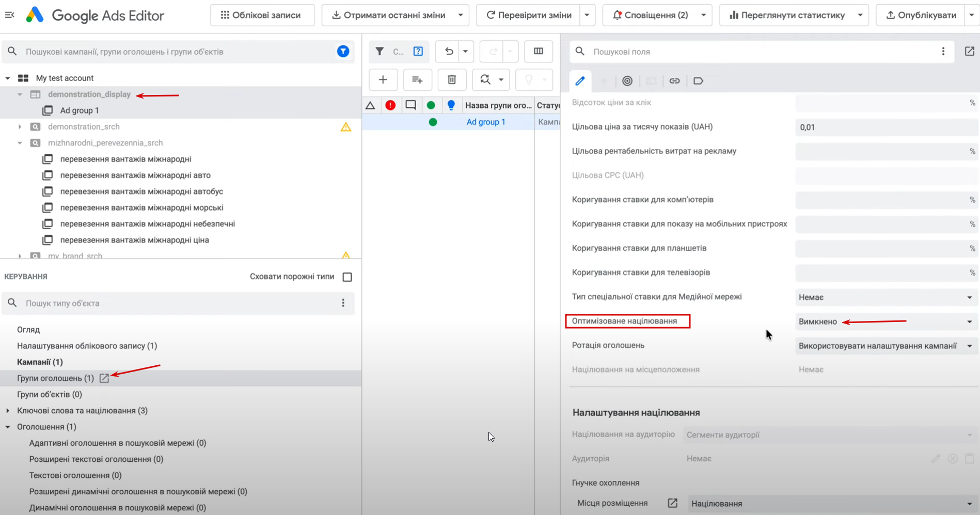Select Кампанії (1) in management list
Viewport: 980px width, 515px height.
click(40, 362)
